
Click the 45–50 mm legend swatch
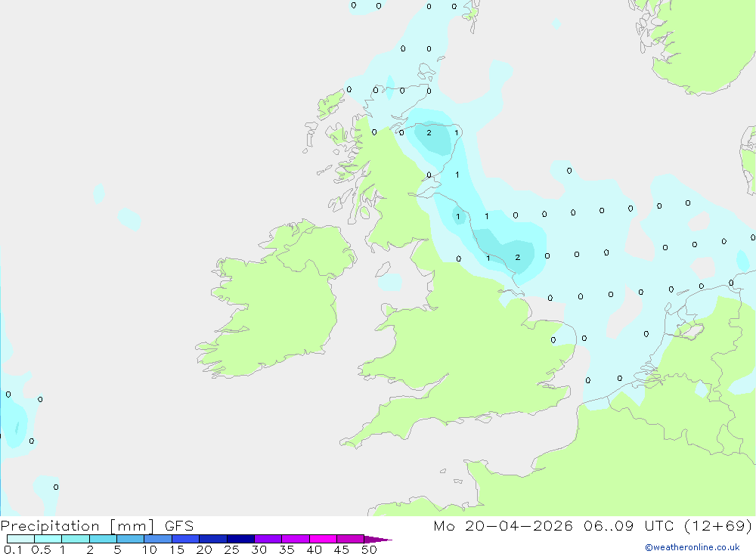click(x=351, y=539)
